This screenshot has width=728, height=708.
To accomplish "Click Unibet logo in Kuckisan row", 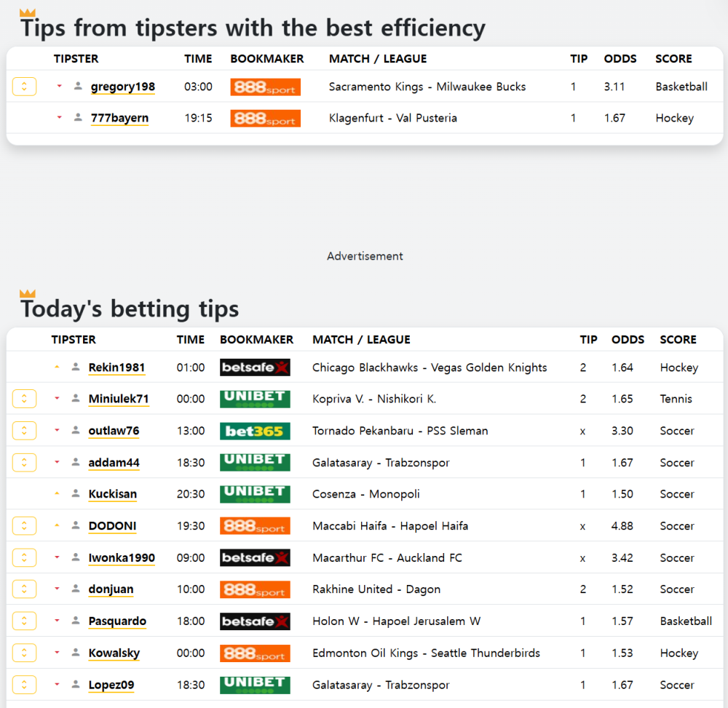I will [255, 494].
